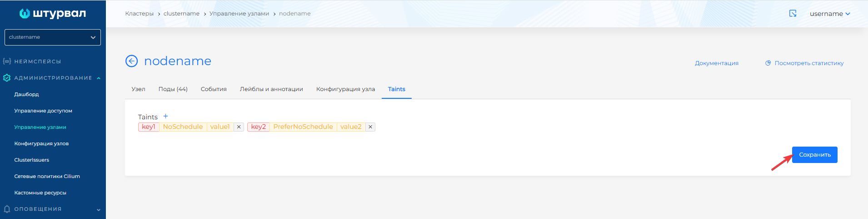Image resolution: width=868 pixels, height=219 pixels.
Task: Click the Shturval logo
Action: 52,14
